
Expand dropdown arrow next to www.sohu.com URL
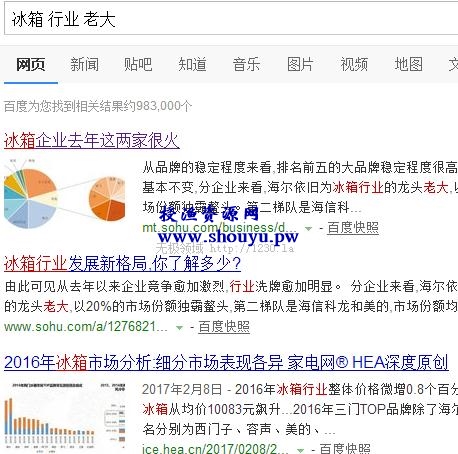pos(179,328)
